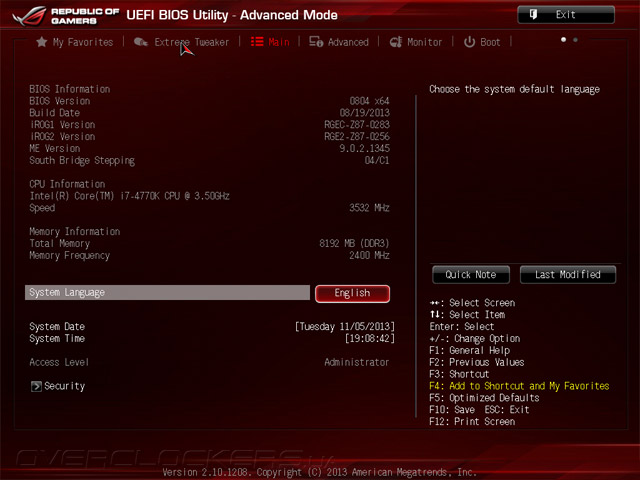Switch to the Boot tab
This screenshot has height=480, width=640.
click(x=482, y=42)
